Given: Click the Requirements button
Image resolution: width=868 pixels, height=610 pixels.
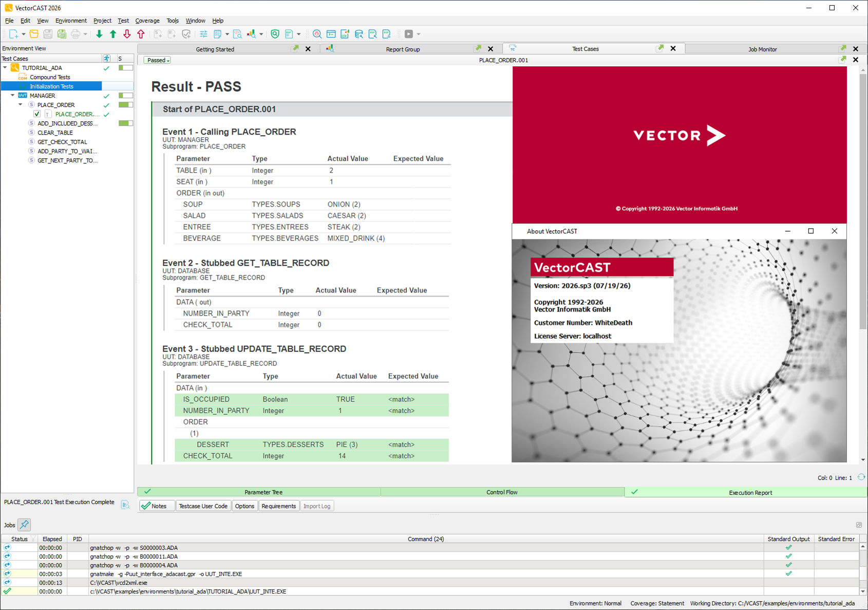Looking at the screenshot, I should click(279, 506).
